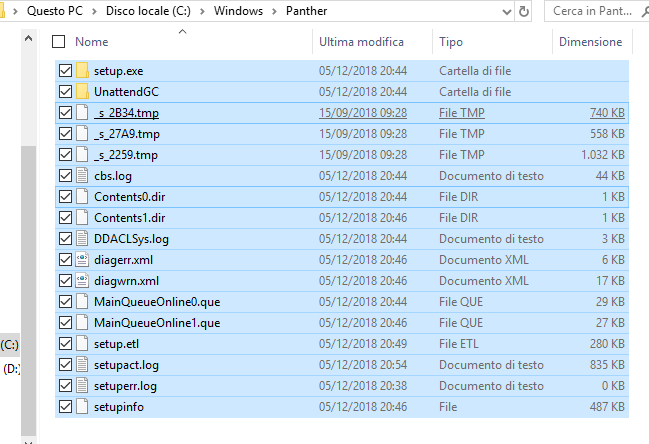Click the 740 KB size value
The height and width of the screenshot is (444, 649).
pos(607,113)
